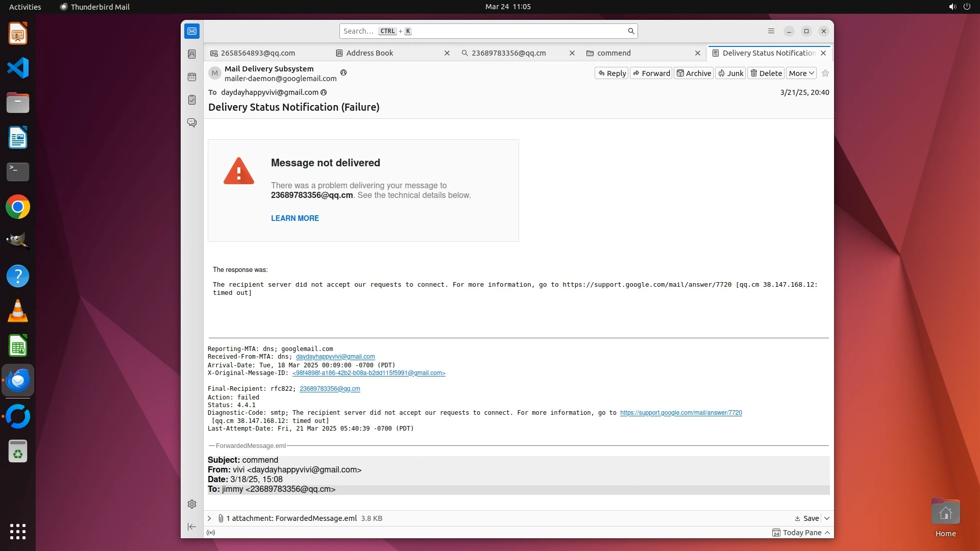Open the Calendar sidebar icon

click(x=192, y=77)
